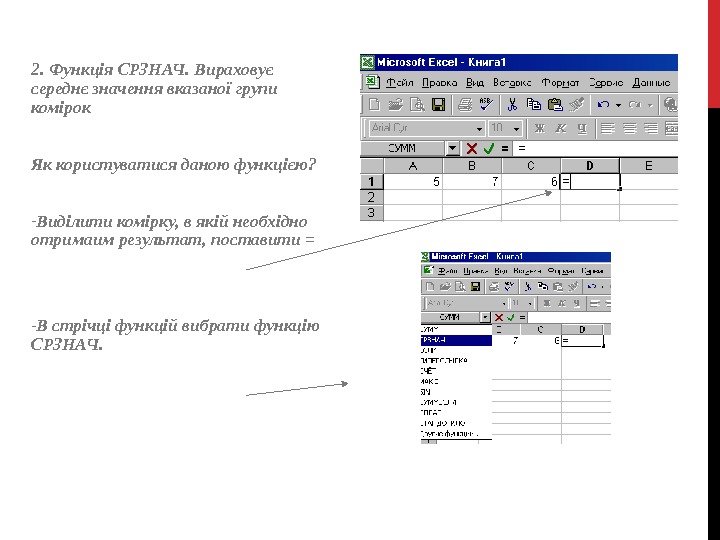Click row 2 header in larger Excel window
The image size is (720, 540).
pyautogui.click(x=371, y=197)
